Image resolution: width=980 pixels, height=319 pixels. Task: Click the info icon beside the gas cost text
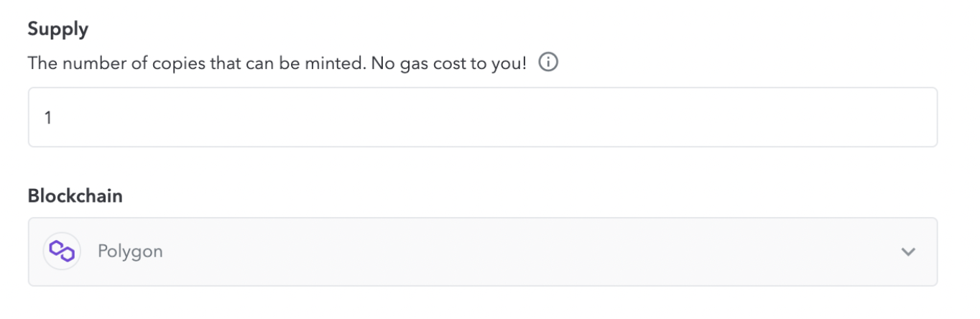coord(548,63)
